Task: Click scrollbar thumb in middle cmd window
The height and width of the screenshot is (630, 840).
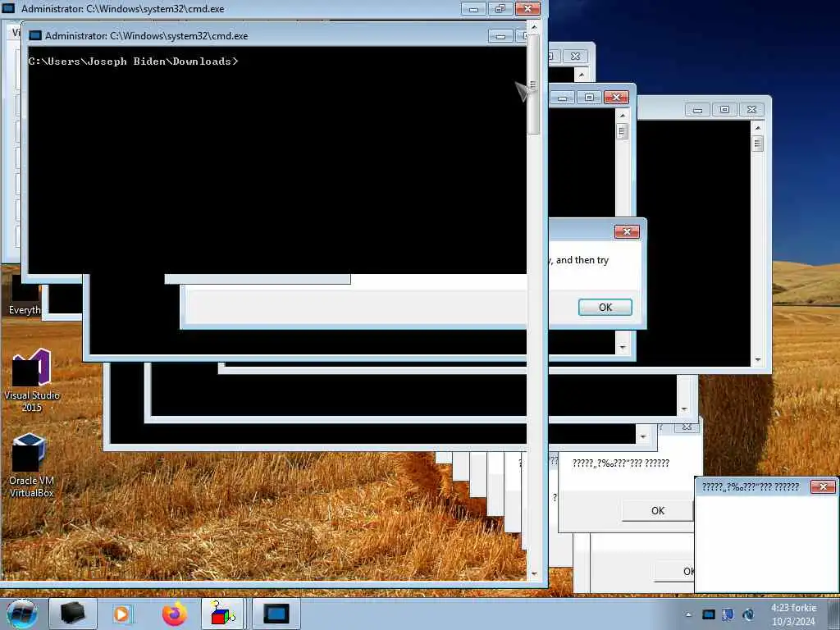Action: [622, 131]
